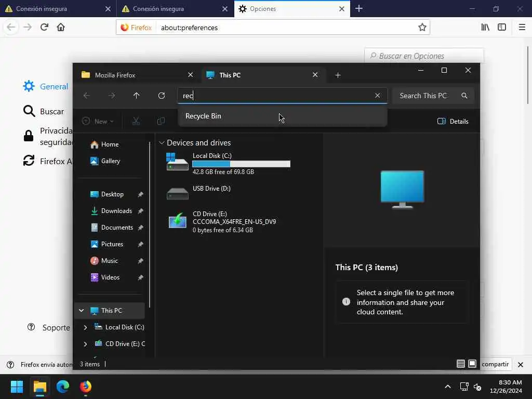
Task: Click the pin icon next to Music
Action: point(140,261)
